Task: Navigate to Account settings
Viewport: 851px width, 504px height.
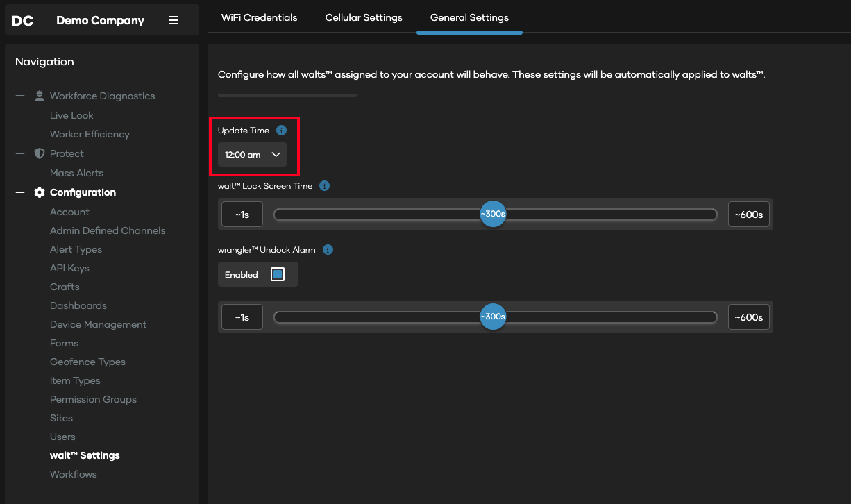Action: (x=69, y=212)
